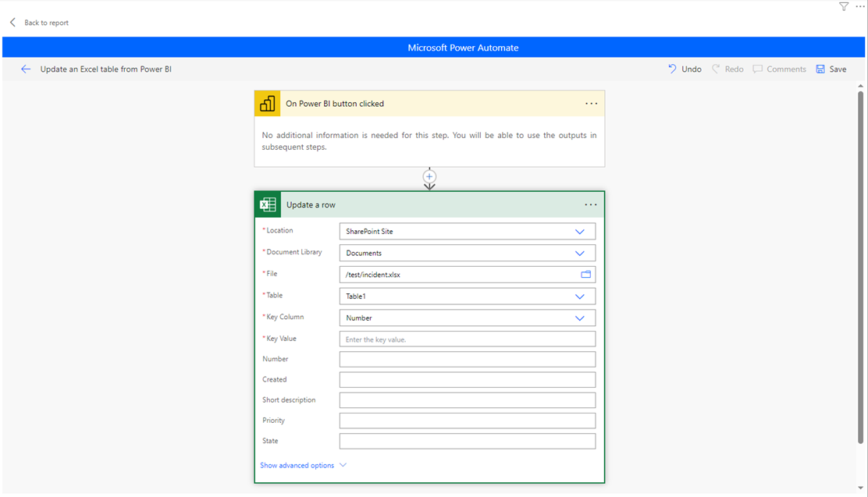This screenshot has height=497, width=868.
Task: Click the Power BI trigger icon
Action: (268, 104)
